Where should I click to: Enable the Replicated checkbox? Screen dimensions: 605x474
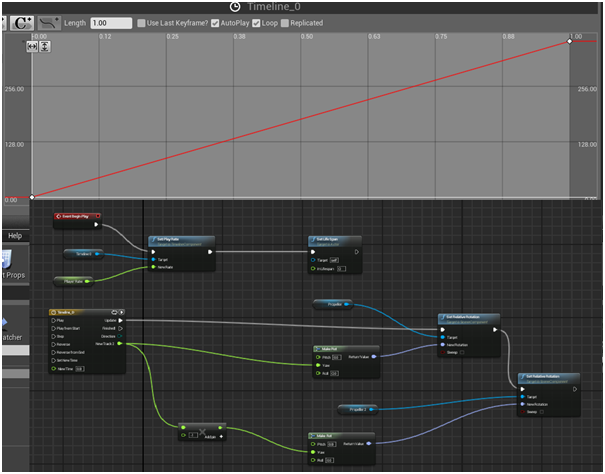[x=285, y=23]
